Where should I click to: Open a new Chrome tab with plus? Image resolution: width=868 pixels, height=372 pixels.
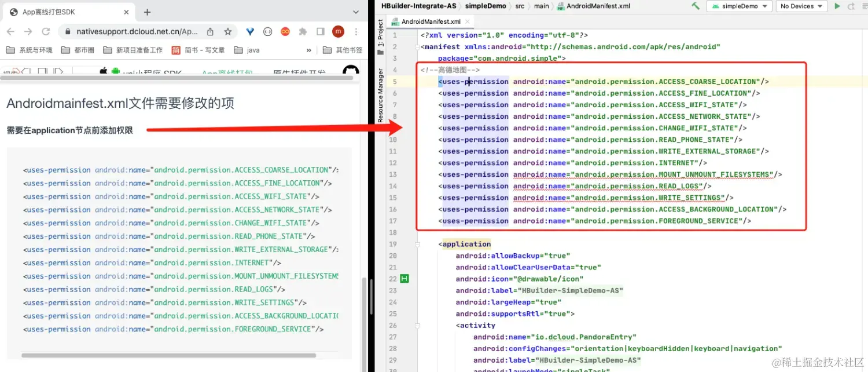pyautogui.click(x=147, y=12)
